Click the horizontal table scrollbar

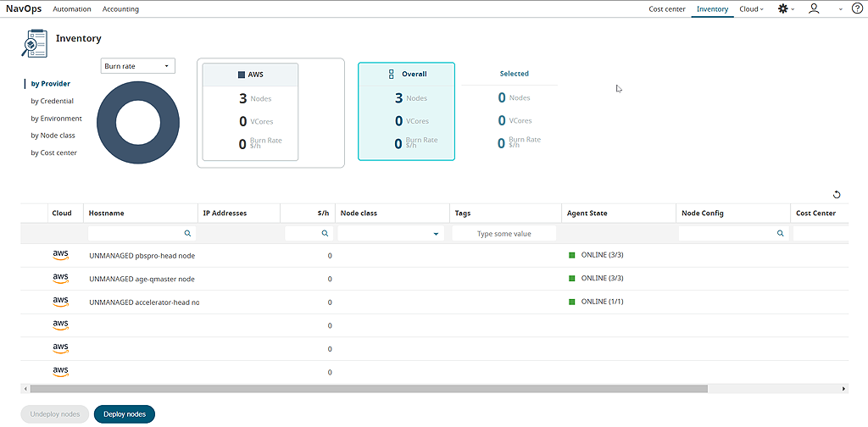[369, 389]
